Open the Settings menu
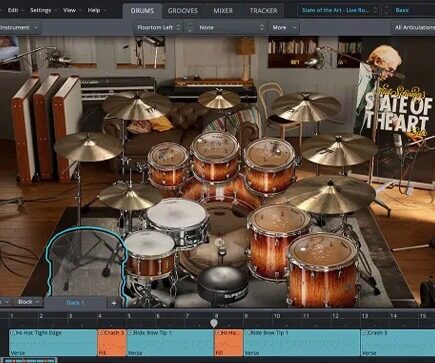The width and height of the screenshot is (435, 363). 43,10
